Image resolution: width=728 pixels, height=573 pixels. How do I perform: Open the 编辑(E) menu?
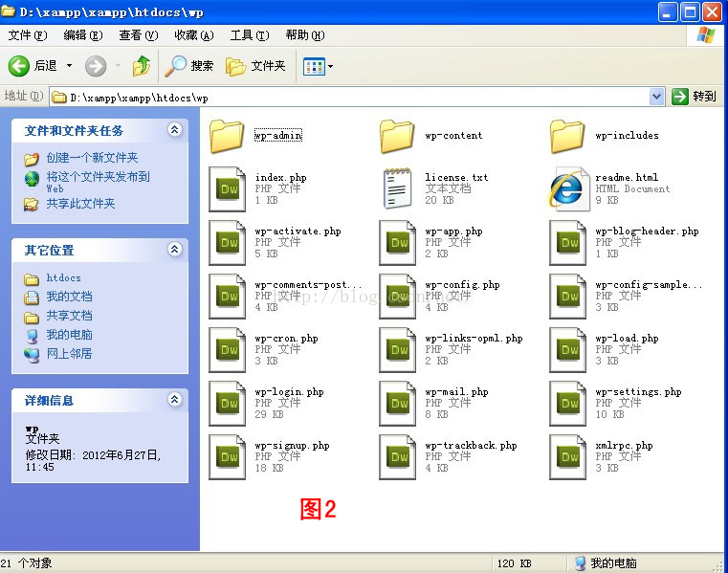pos(83,35)
